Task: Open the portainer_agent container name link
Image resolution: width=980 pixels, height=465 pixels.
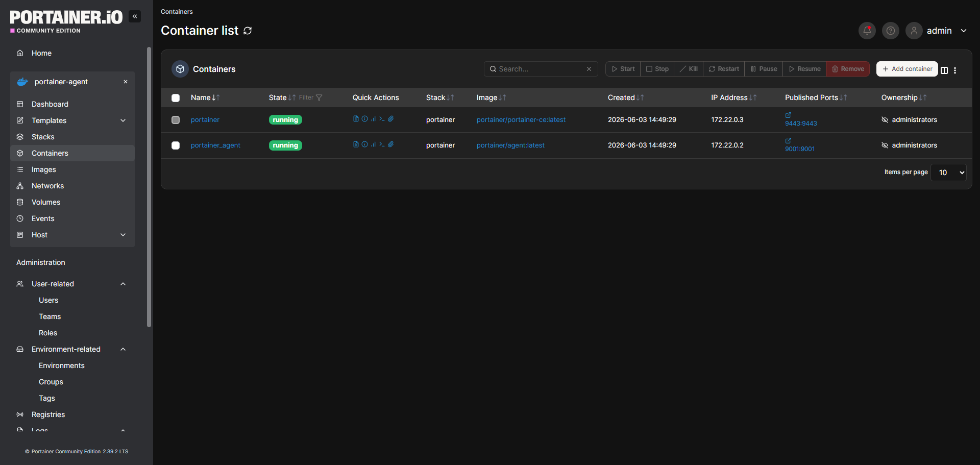Action: pyautogui.click(x=215, y=145)
